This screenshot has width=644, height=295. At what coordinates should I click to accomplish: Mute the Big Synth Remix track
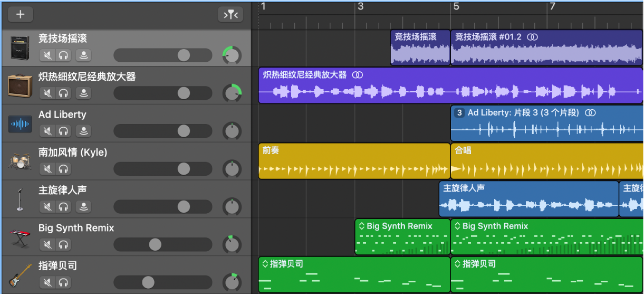47,245
